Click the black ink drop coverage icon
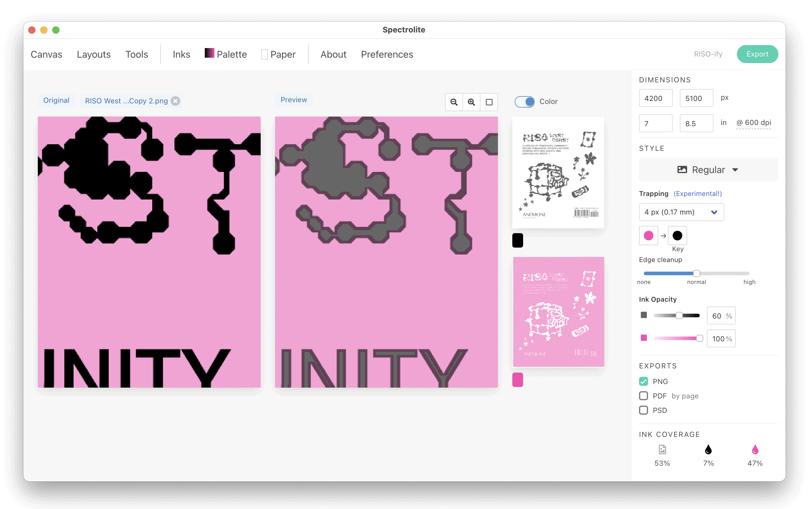Screen dimensions: 812x509 point(708,450)
